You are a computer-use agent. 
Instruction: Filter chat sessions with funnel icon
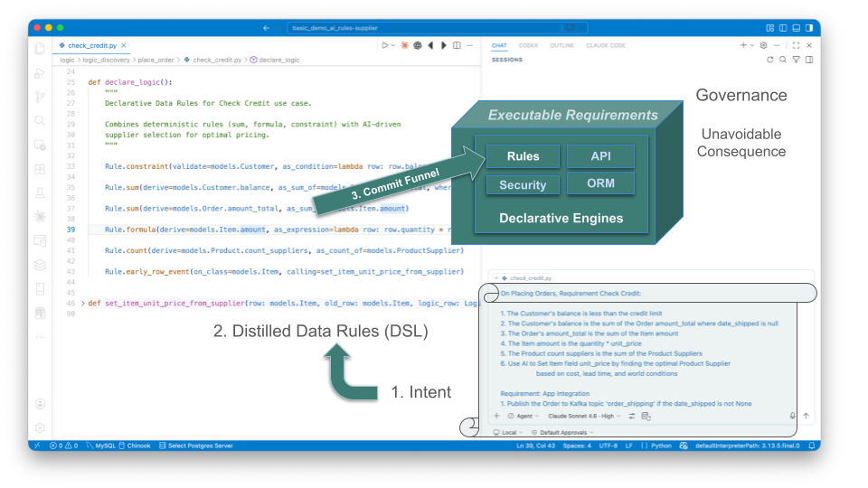coord(796,60)
